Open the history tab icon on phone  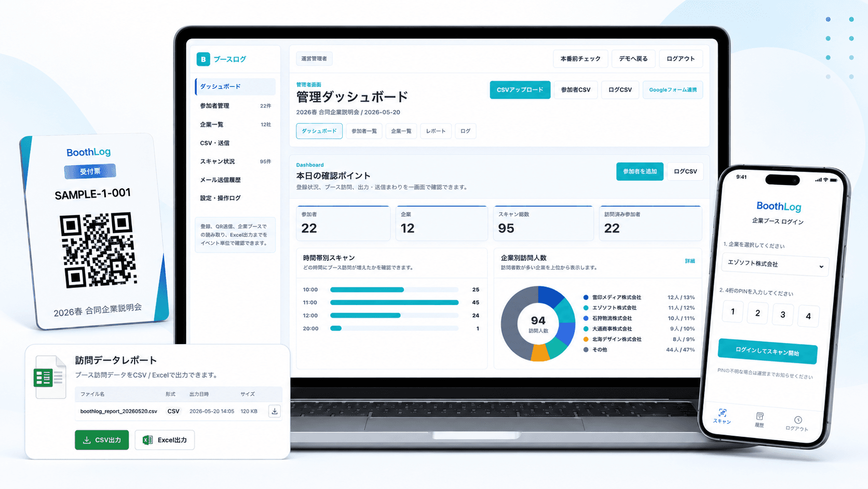click(760, 416)
